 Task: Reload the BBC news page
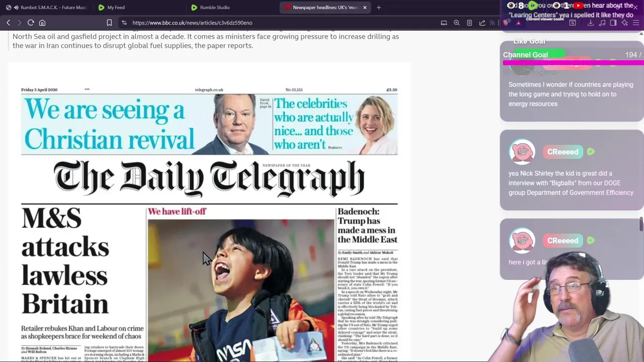click(x=31, y=23)
